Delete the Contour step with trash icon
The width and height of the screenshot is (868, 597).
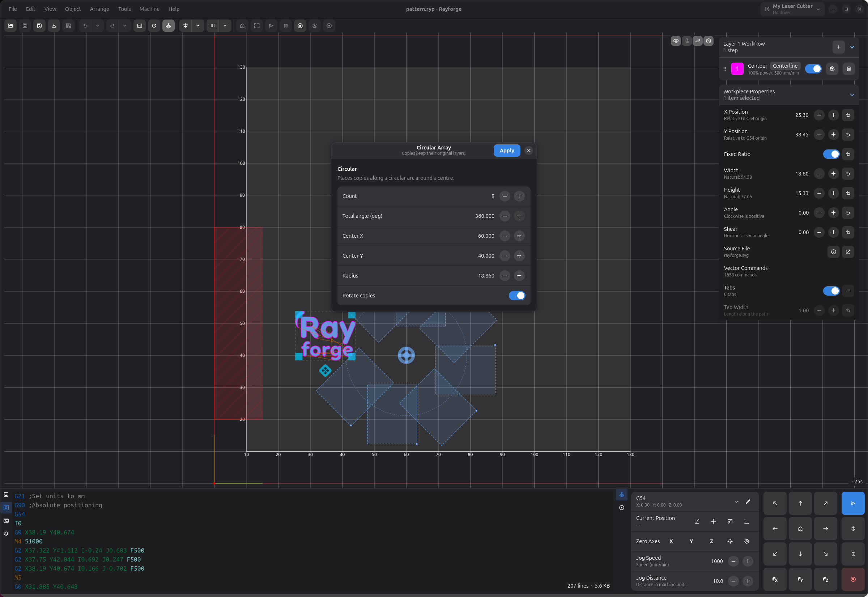[849, 69]
